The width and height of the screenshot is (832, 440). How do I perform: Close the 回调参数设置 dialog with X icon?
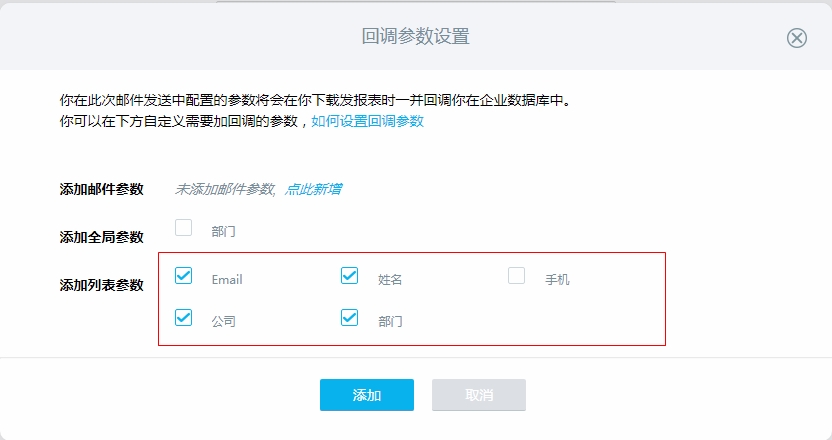(796, 38)
